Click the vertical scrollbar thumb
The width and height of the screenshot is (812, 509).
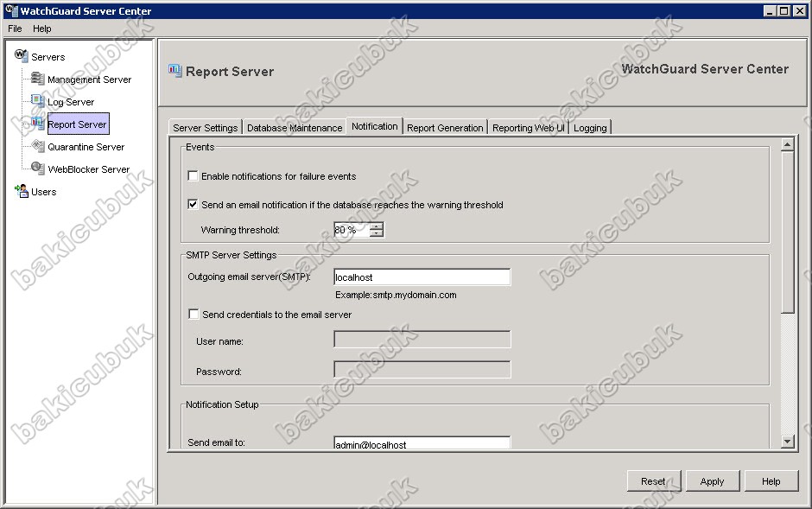coord(788,232)
